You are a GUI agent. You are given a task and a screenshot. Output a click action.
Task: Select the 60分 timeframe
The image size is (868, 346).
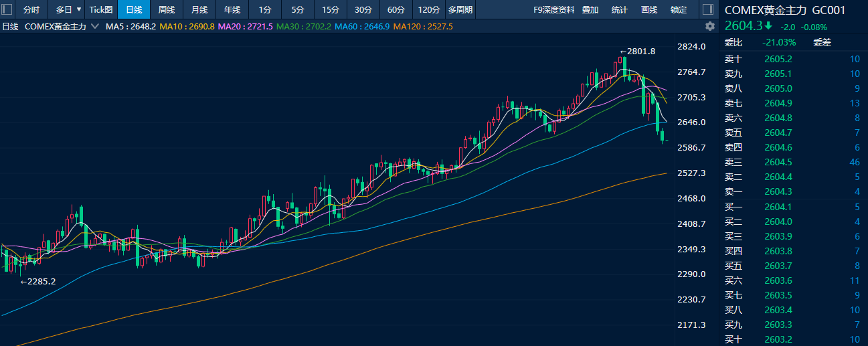396,9
